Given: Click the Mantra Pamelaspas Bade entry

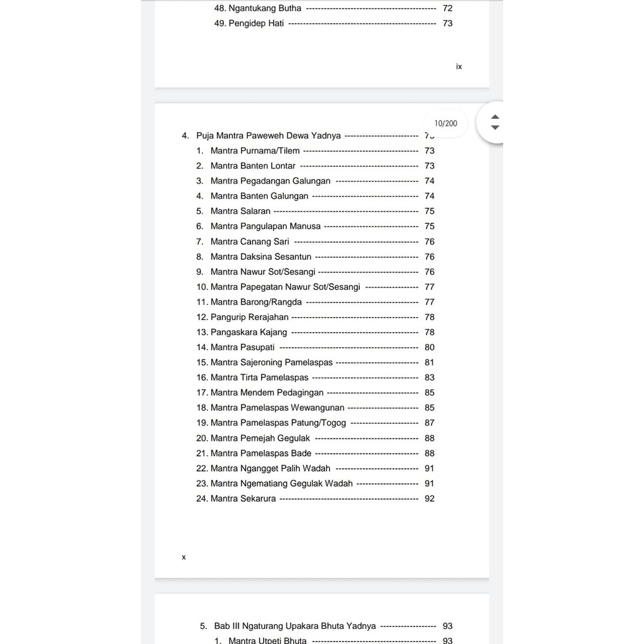Looking at the screenshot, I should 260,453.
